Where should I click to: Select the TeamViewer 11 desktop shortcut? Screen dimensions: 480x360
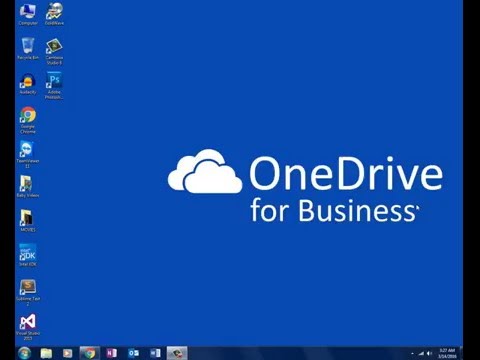pyautogui.click(x=28, y=154)
